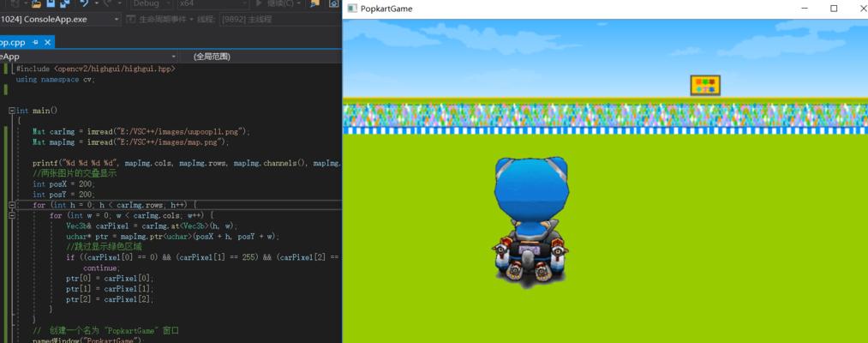The image size is (868, 343).
Task: Click the 'using namespace cv;' line
Action: tap(56, 79)
